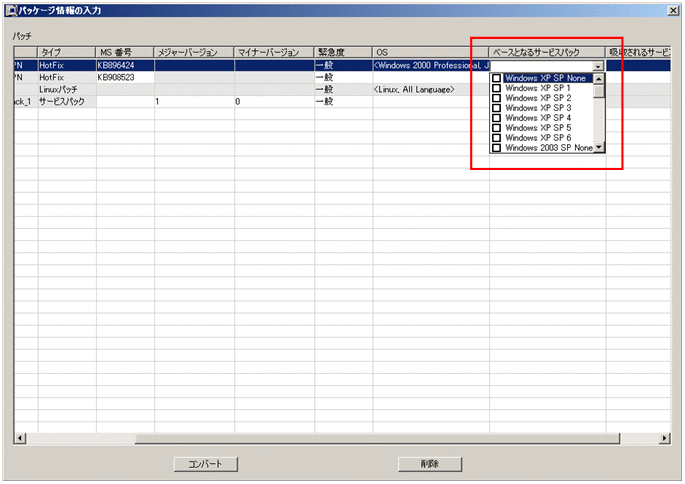Open the base service pack combo box arrow

coord(598,66)
